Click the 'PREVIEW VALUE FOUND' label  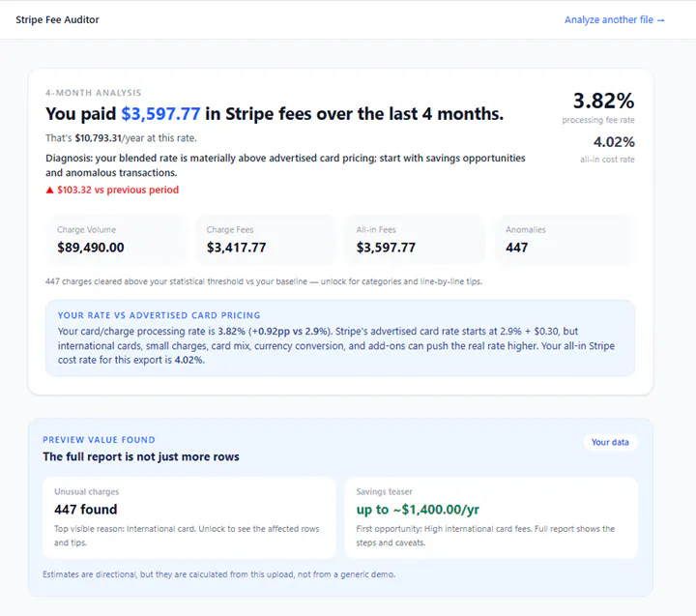pyautogui.click(x=99, y=440)
